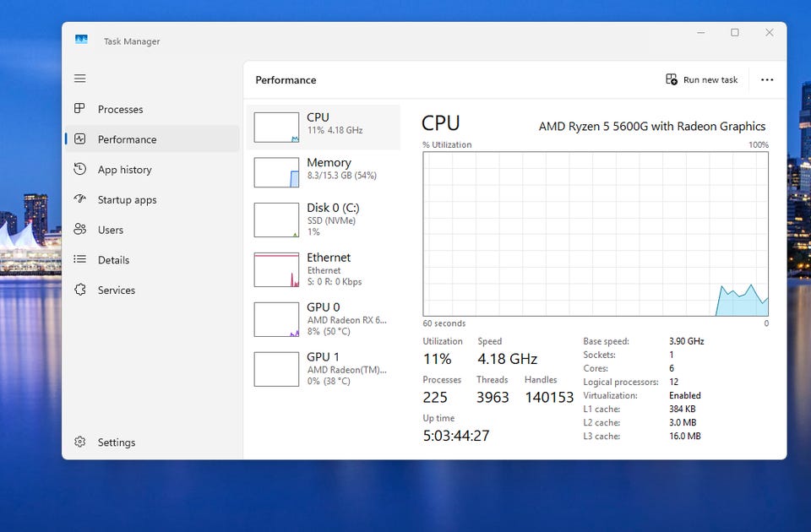Click the L3 cache 16.0 MB value
The height and width of the screenshot is (532, 811).
pos(685,436)
